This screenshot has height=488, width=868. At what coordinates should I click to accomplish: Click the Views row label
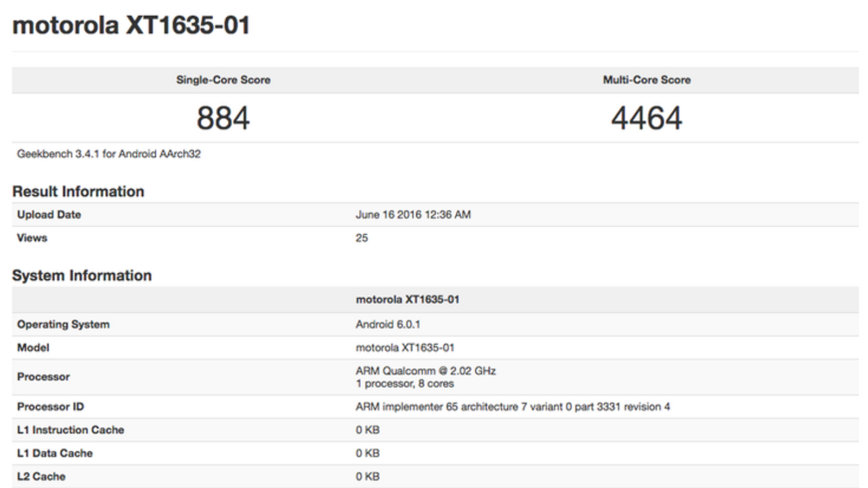32,238
